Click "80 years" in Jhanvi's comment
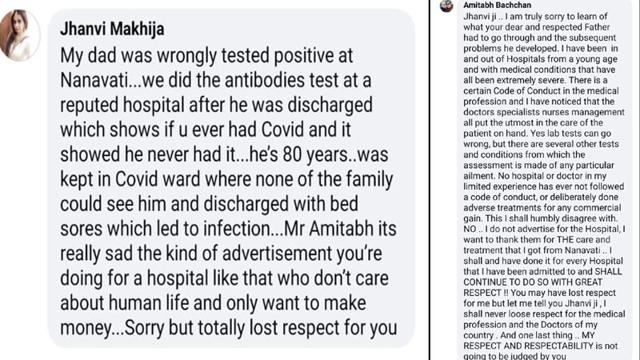The width and height of the screenshot is (640, 360). [318, 154]
